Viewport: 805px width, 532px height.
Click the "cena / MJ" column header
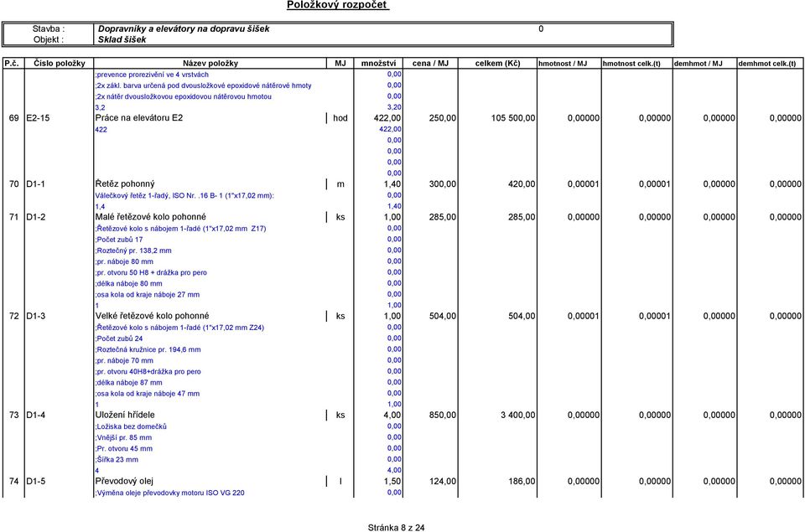[430, 64]
